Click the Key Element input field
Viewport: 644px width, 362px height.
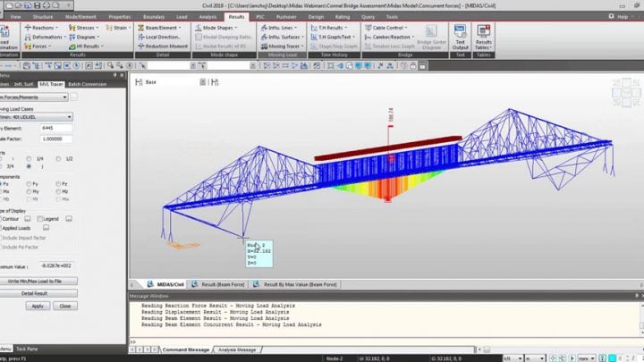point(55,128)
